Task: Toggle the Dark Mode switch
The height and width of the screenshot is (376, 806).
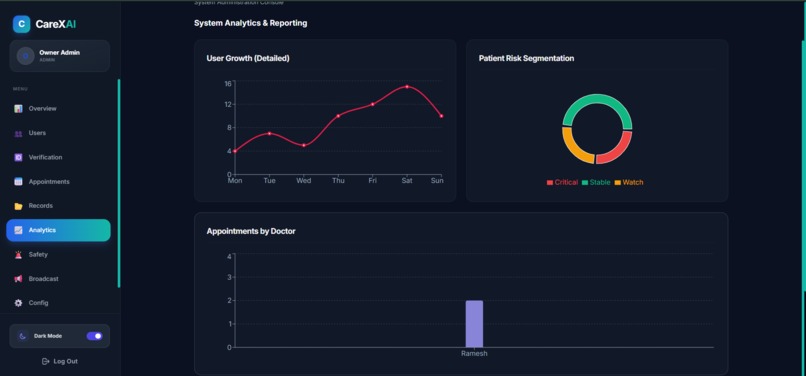Action: click(95, 336)
